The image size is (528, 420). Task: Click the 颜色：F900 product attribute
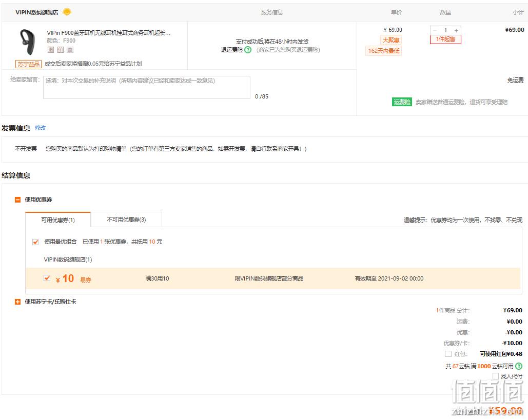(x=61, y=41)
